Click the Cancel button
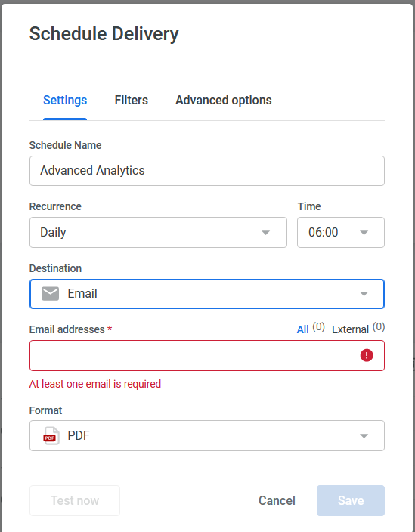Screen dimensions: 415x532 (x=277, y=500)
